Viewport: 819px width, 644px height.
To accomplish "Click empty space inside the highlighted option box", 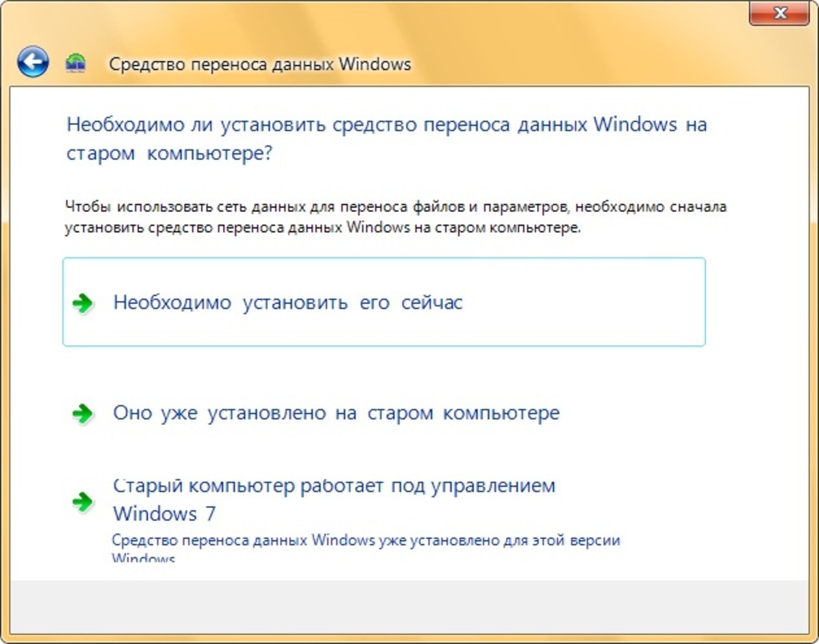I will click(x=584, y=302).
